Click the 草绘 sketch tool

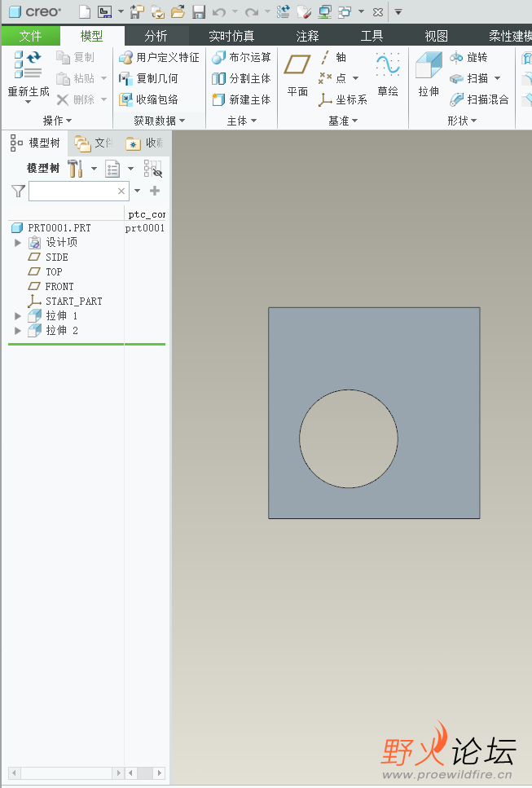388,74
